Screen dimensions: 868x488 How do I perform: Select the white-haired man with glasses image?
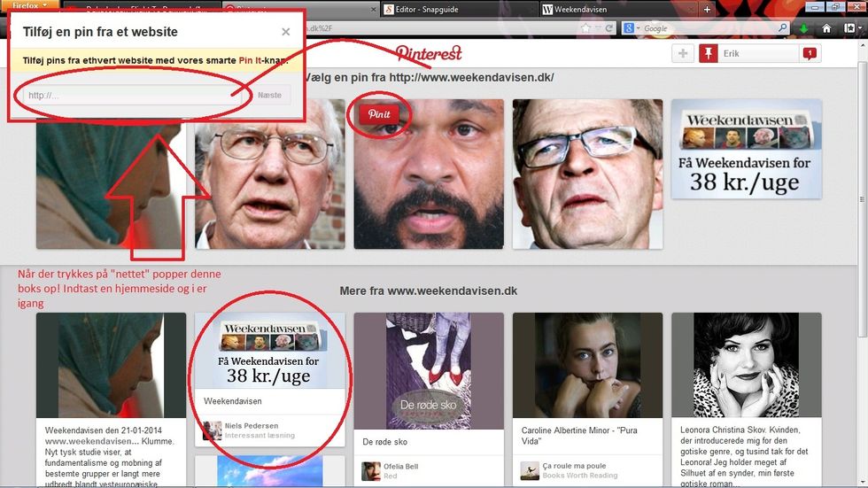click(x=269, y=174)
